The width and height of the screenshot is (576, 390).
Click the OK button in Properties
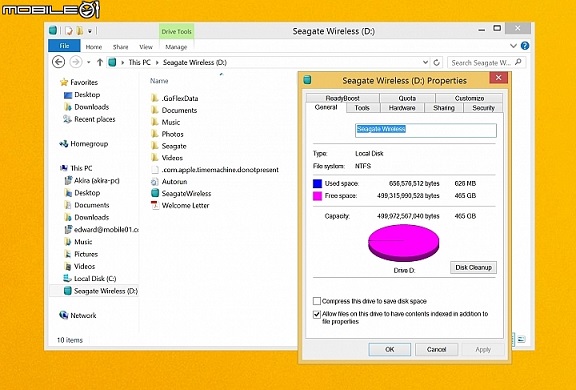(x=390, y=349)
